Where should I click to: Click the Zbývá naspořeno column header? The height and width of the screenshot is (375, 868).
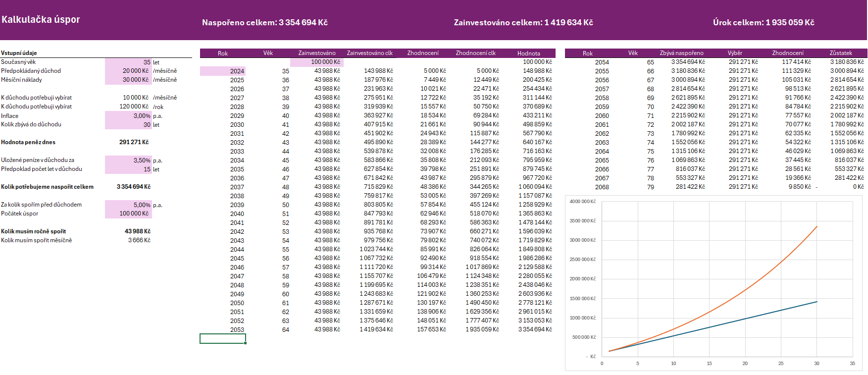tap(681, 53)
